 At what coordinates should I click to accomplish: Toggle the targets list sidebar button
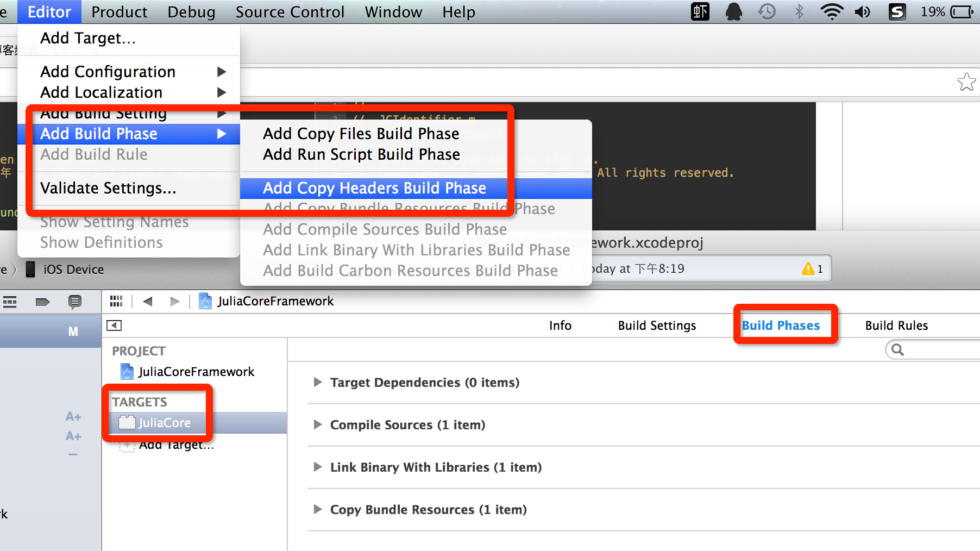pos(114,325)
